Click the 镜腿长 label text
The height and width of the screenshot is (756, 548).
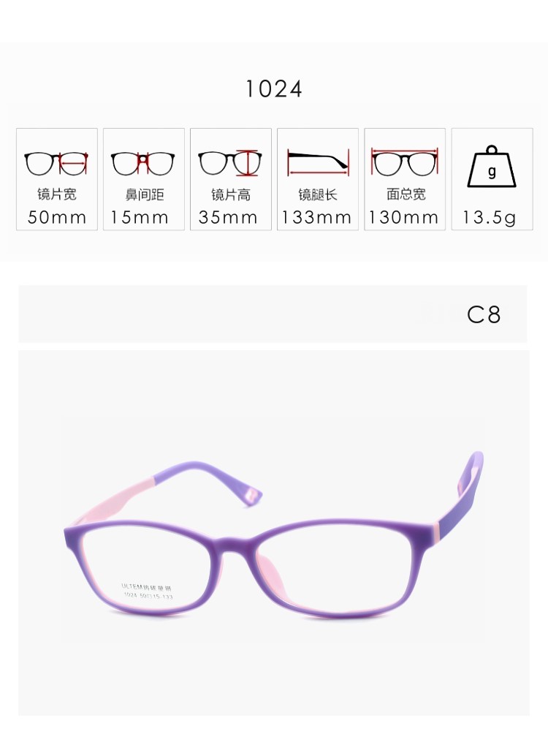click(318, 194)
